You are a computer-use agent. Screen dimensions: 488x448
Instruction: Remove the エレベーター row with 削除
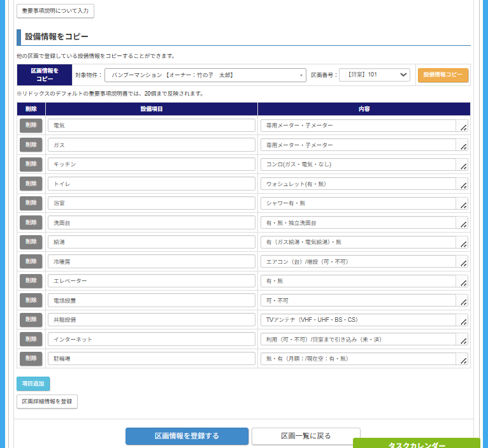[31, 281]
